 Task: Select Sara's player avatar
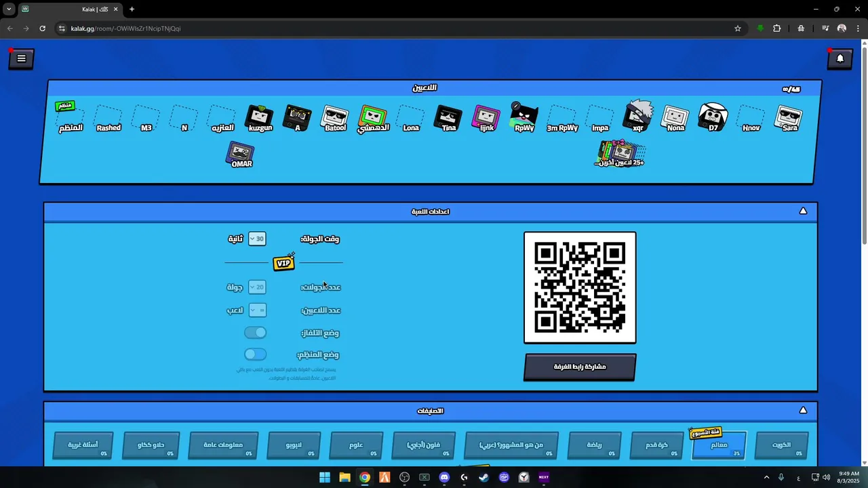789,117
